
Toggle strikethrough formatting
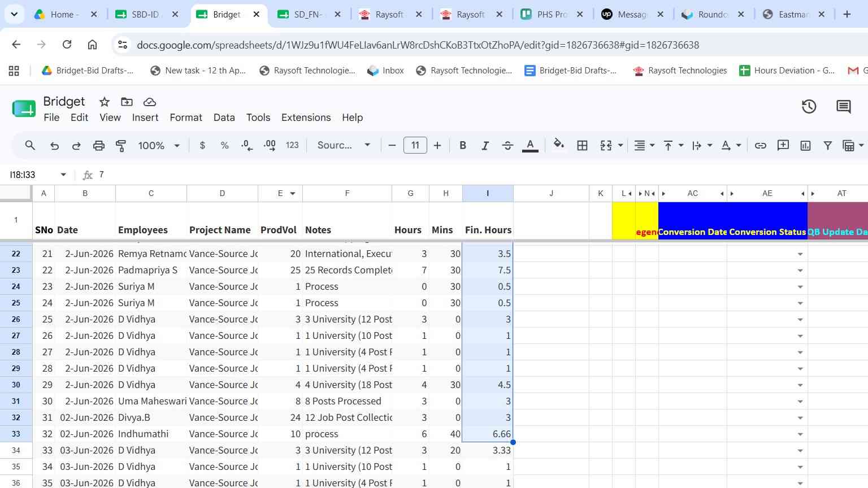click(507, 145)
